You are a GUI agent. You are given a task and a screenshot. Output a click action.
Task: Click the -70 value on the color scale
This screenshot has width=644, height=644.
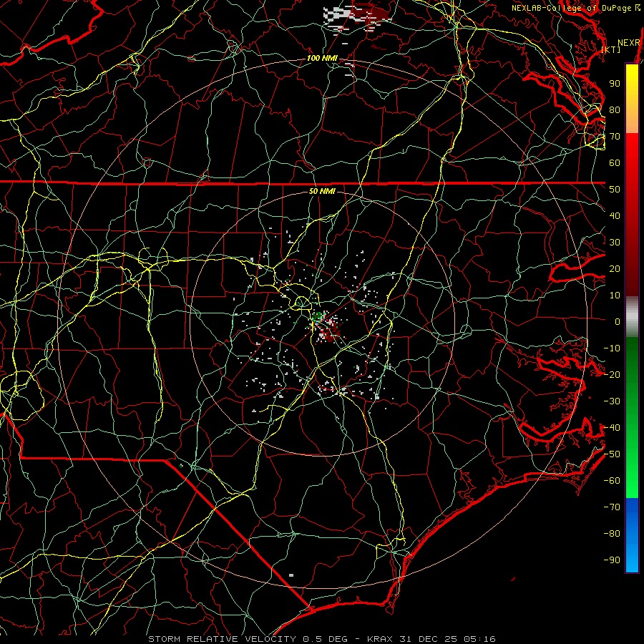click(x=612, y=507)
